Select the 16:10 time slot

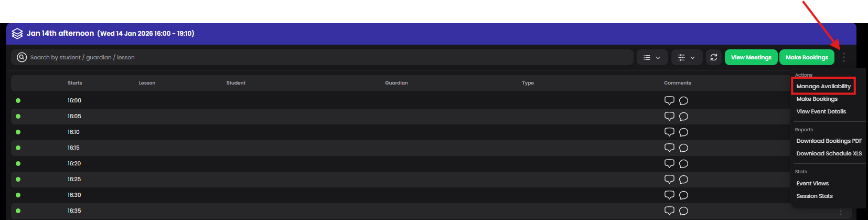(x=73, y=132)
